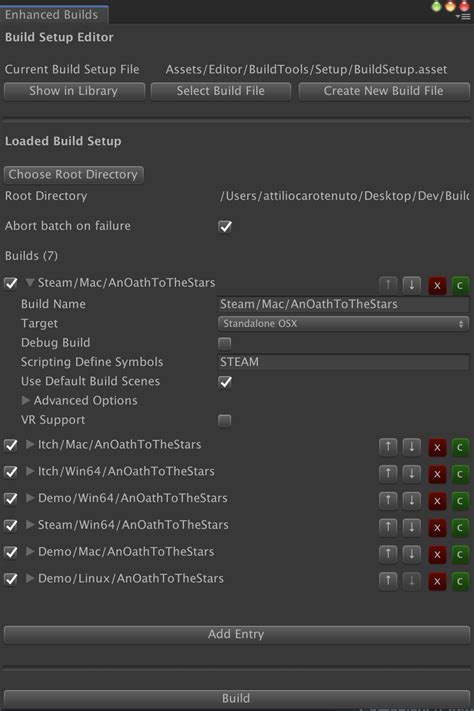Image resolution: width=474 pixels, height=711 pixels.
Task: Move Steam/Mac build entry up
Action: (x=388, y=285)
